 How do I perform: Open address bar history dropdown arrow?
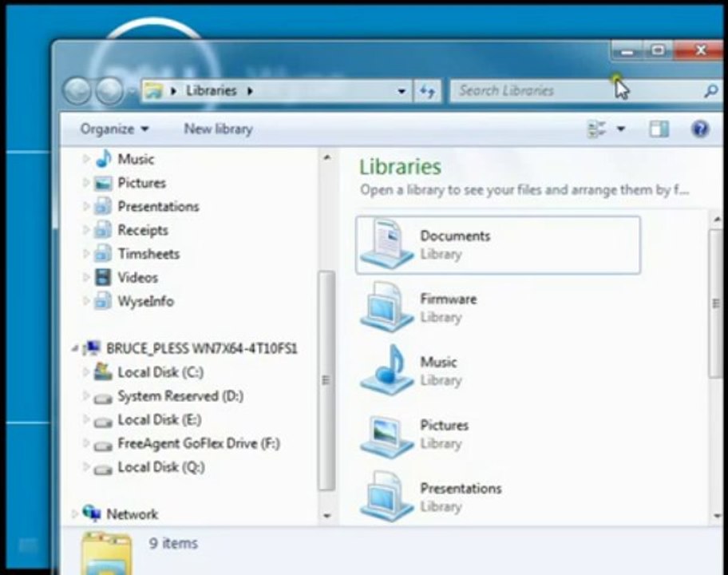(x=402, y=91)
